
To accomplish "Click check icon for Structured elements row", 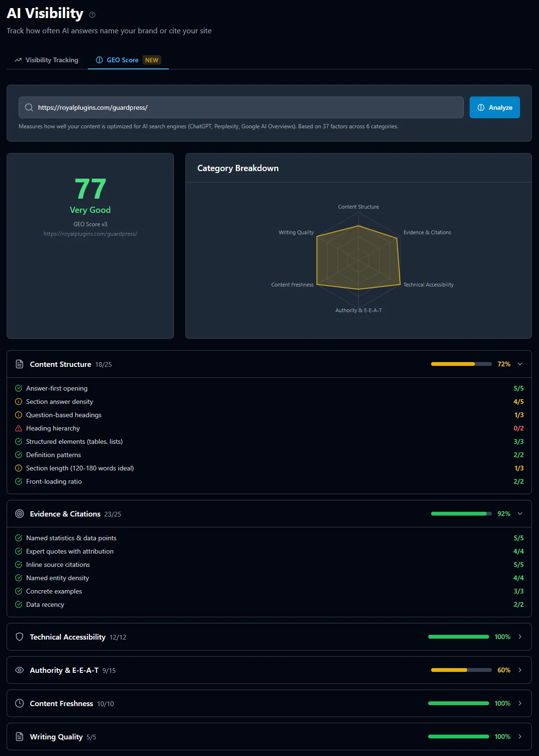I will coord(19,441).
